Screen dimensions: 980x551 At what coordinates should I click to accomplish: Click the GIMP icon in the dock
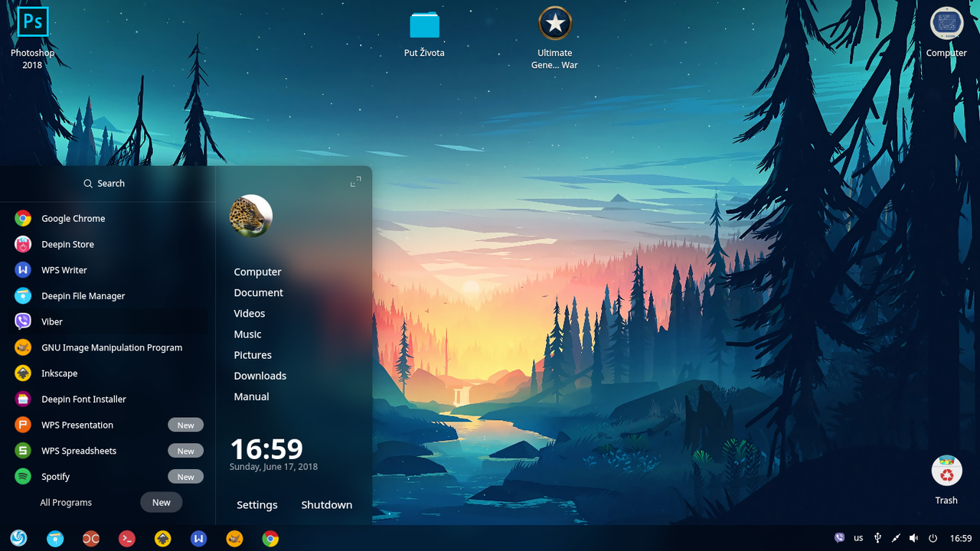point(234,538)
